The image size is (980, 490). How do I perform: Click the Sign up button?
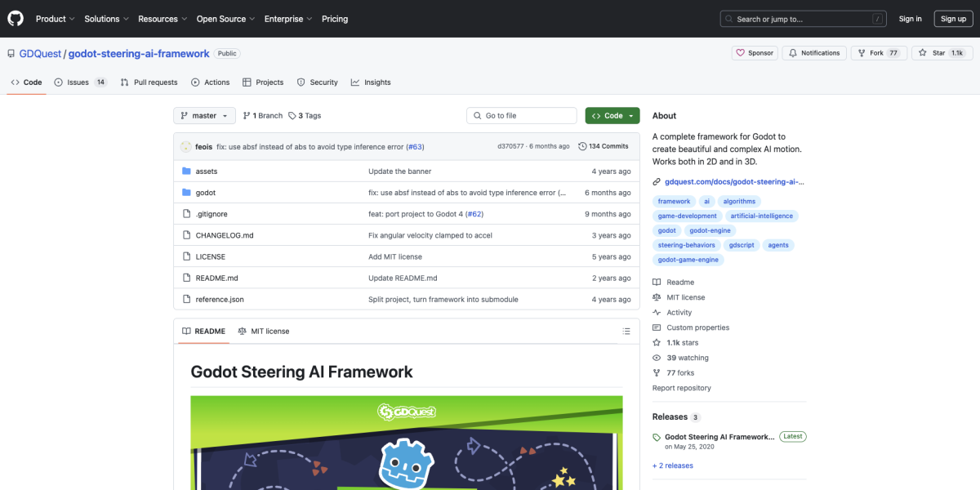(x=953, y=18)
